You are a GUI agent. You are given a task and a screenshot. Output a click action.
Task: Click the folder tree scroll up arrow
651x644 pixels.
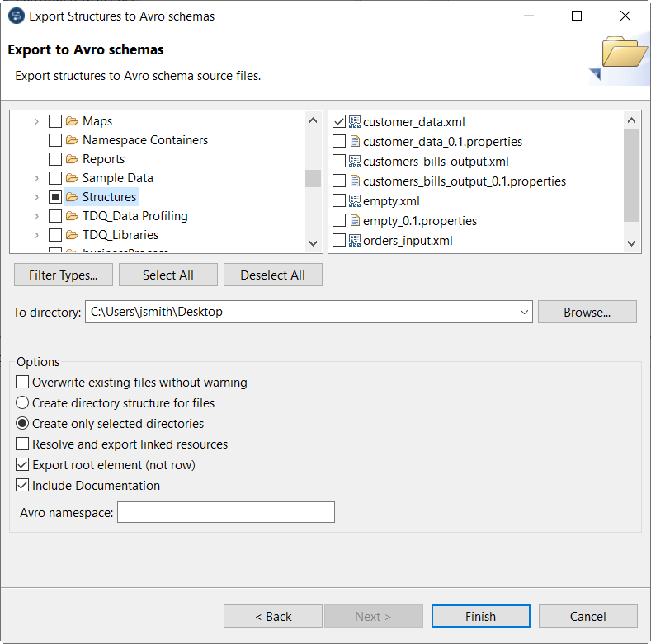tap(314, 120)
